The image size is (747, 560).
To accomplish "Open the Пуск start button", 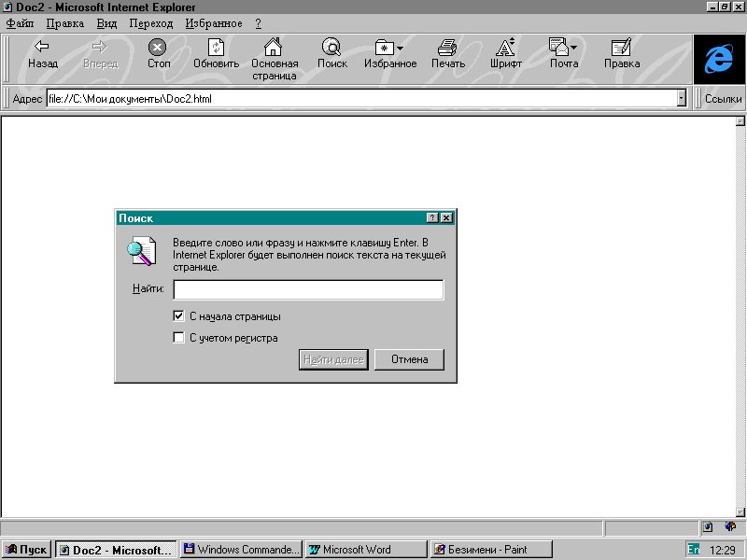I will 26,550.
